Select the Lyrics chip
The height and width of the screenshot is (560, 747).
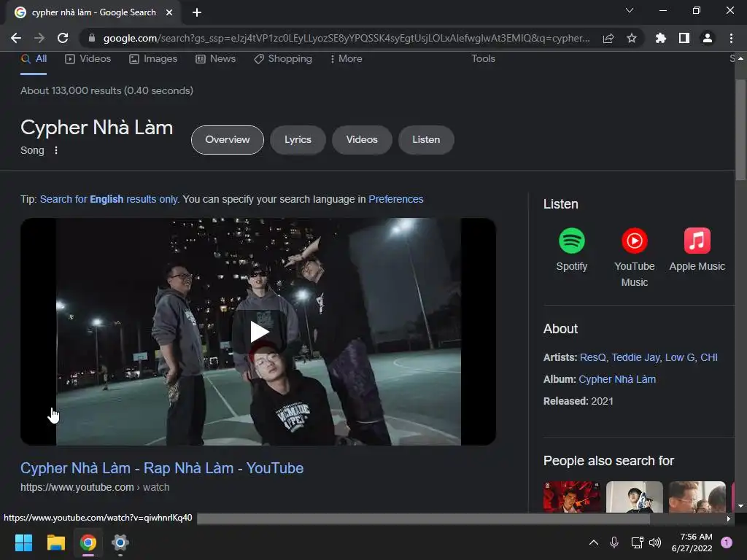(x=298, y=140)
